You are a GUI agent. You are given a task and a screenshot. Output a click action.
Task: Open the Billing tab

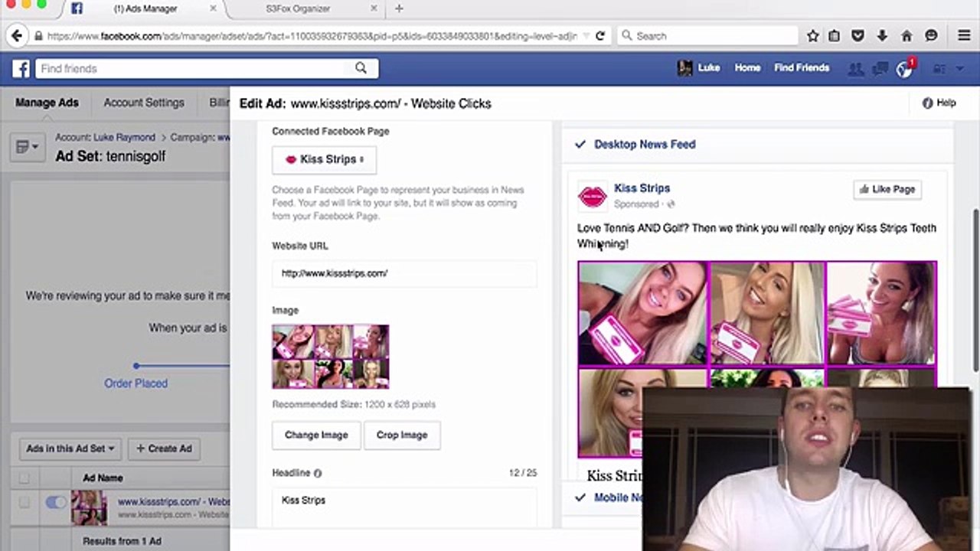coord(219,103)
